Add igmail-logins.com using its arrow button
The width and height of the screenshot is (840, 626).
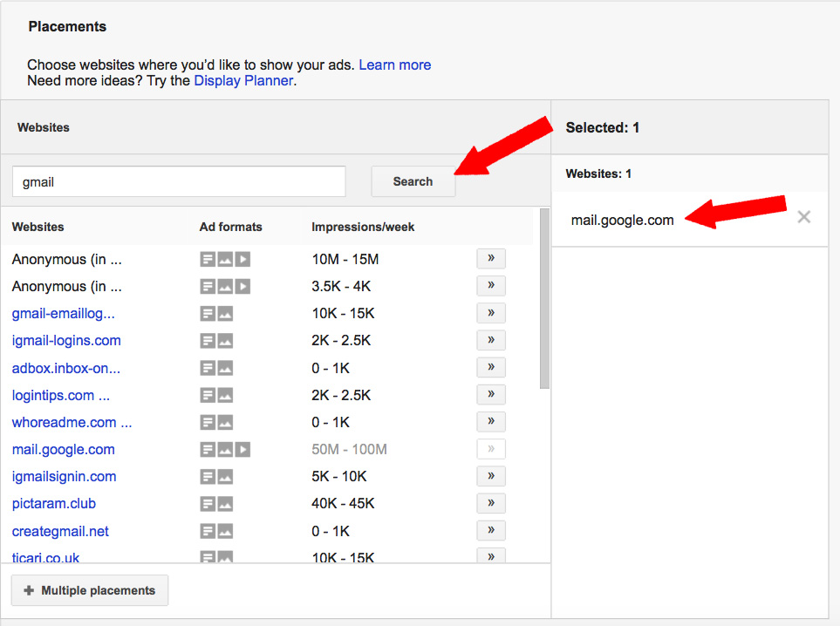(491, 340)
